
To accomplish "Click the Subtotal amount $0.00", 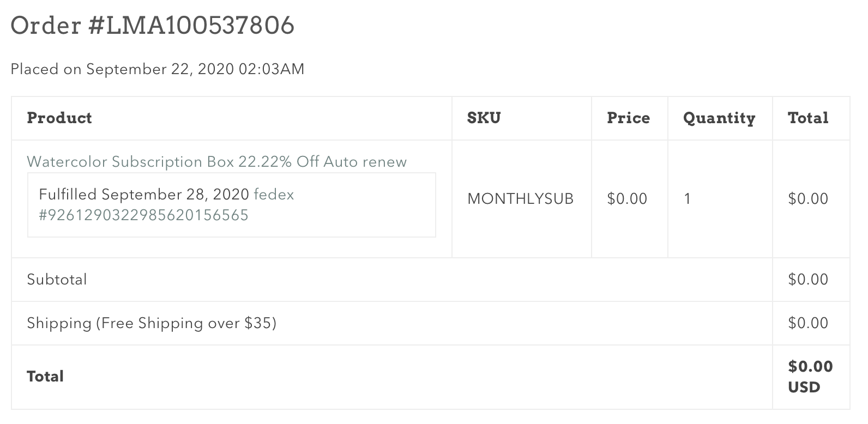I will pos(808,280).
